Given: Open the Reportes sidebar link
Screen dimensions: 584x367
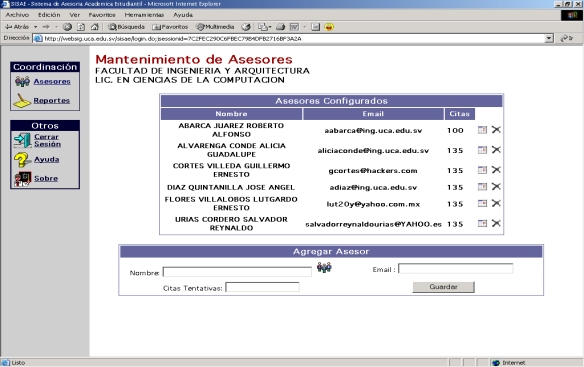Looking at the screenshot, I should (x=52, y=101).
